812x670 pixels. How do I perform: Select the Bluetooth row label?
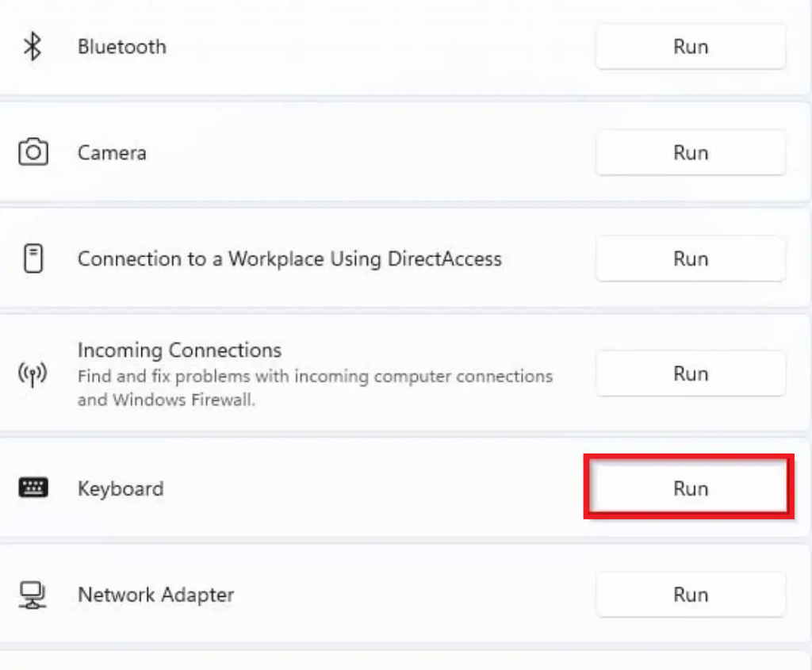(121, 46)
